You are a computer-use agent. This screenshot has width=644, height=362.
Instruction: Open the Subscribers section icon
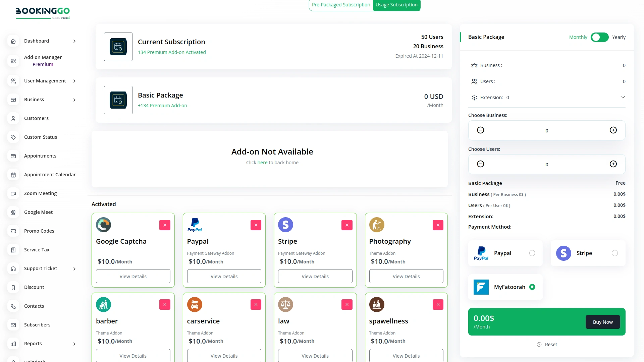(x=13, y=325)
